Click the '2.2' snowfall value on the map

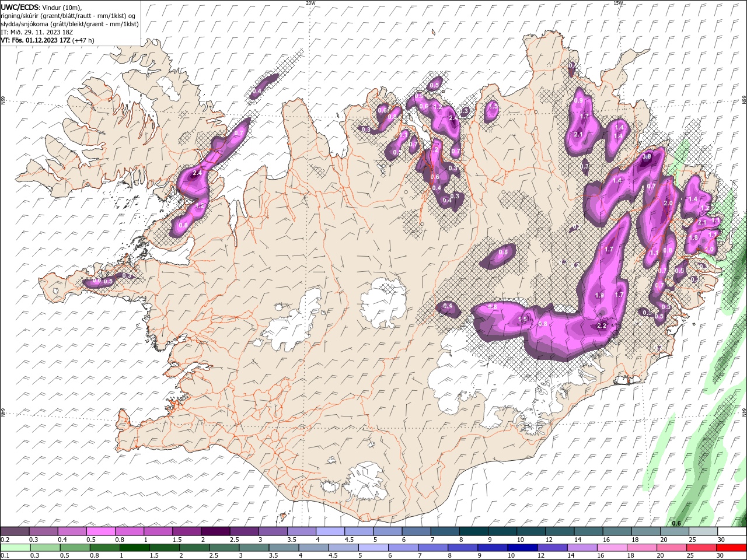click(x=603, y=325)
